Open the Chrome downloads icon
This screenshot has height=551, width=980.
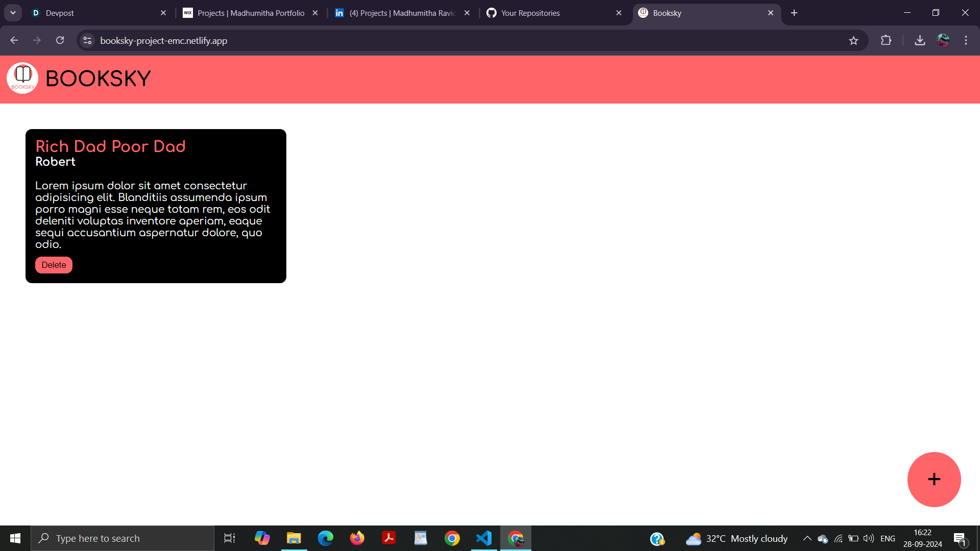920,40
